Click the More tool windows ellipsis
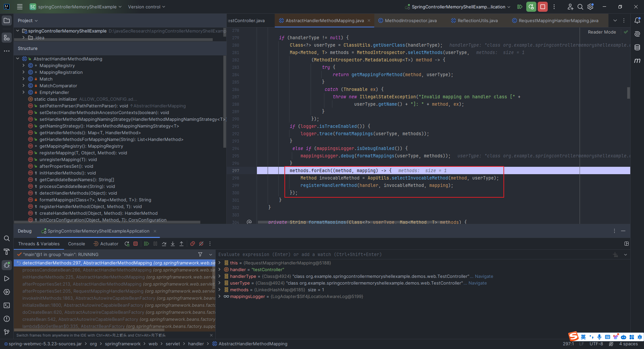644x349 pixels. click(7, 51)
